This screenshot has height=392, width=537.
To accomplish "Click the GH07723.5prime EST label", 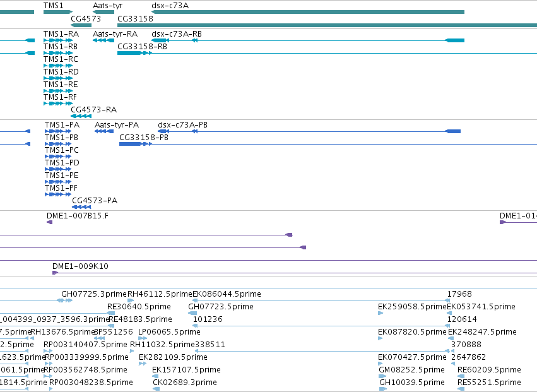I will (221, 307).
